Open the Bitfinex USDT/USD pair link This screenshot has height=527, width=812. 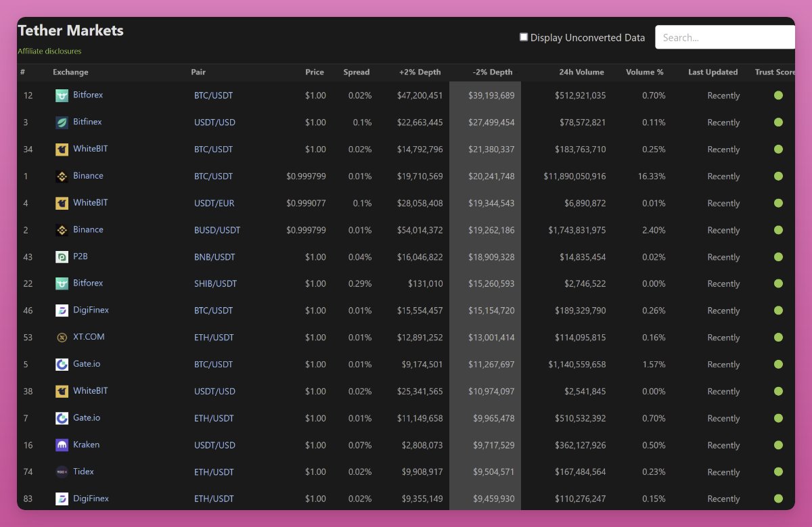[215, 122]
